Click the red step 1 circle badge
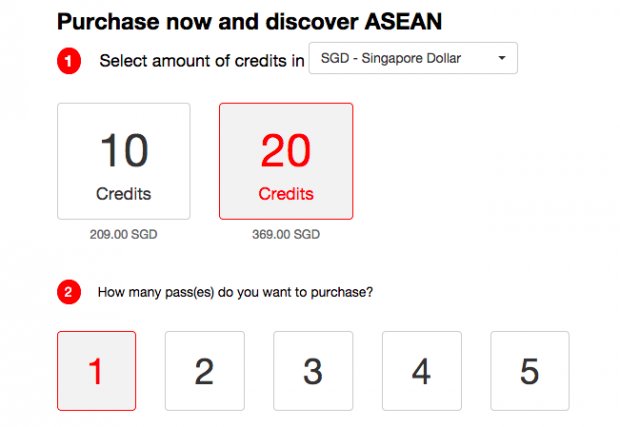Viewport: 620px width, 427px height. point(69,61)
